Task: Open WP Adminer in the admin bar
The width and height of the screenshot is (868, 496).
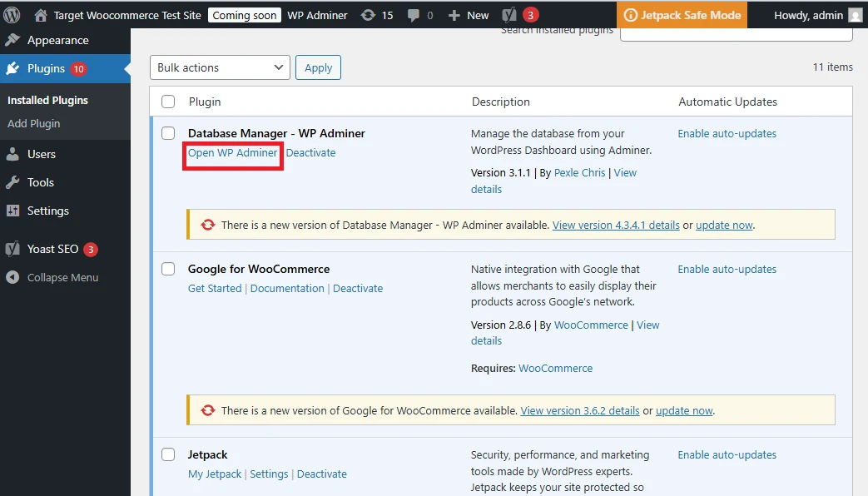Action: [x=317, y=16]
